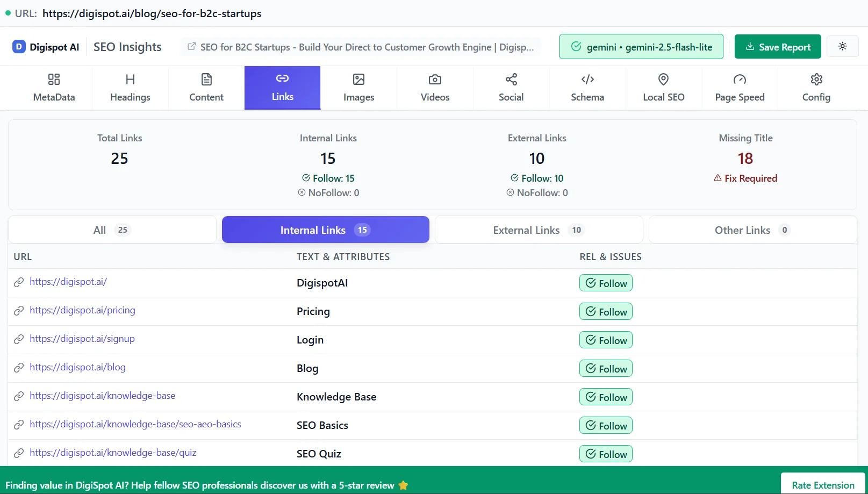
Task: Select the External Links filter tab
Action: (539, 230)
